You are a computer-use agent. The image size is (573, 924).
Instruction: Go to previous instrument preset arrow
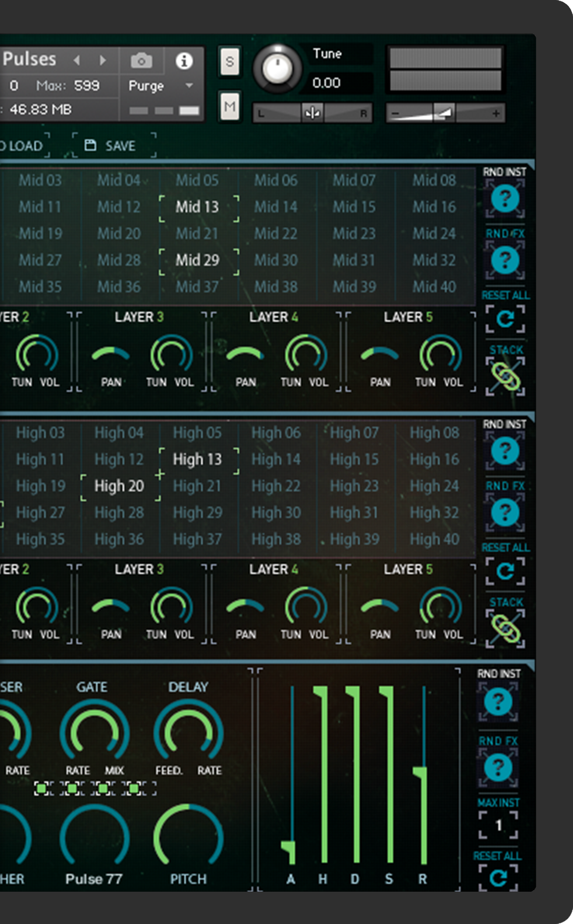coord(77,60)
